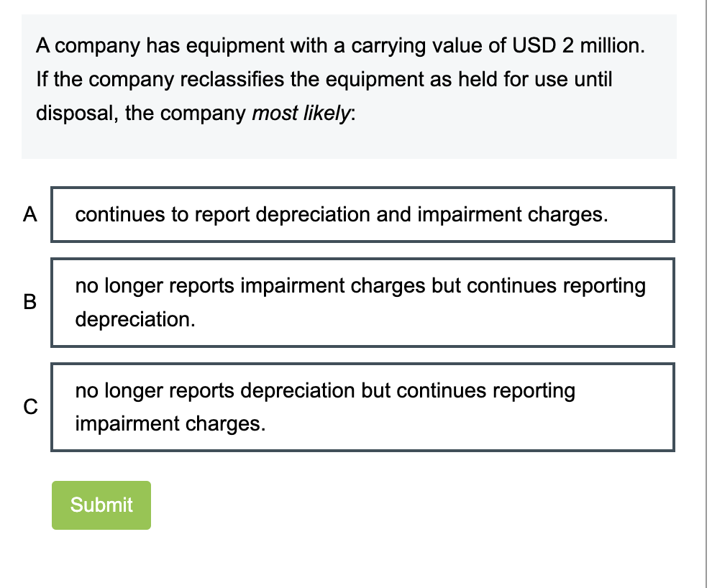Choose the answer ending in 'continues reporting depreciation'
The height and width of the screenshot is (588, 712).
(x=362, y=302)
